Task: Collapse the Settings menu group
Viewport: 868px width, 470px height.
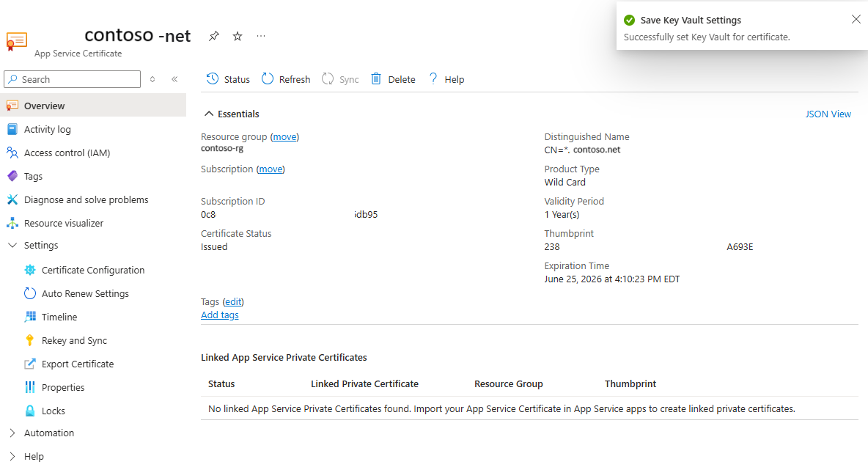Action: point(12,246)
